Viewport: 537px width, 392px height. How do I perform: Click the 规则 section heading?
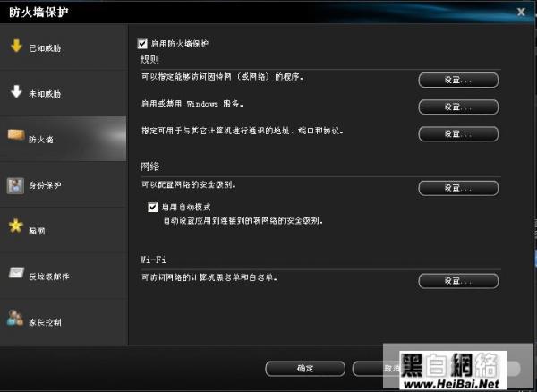point(149,60)
